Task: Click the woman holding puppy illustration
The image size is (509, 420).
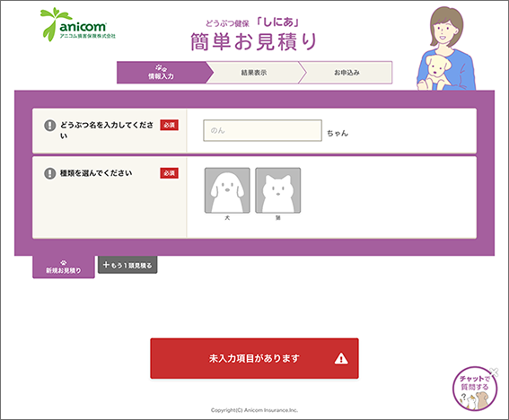Action: click(x=446, y=48)
